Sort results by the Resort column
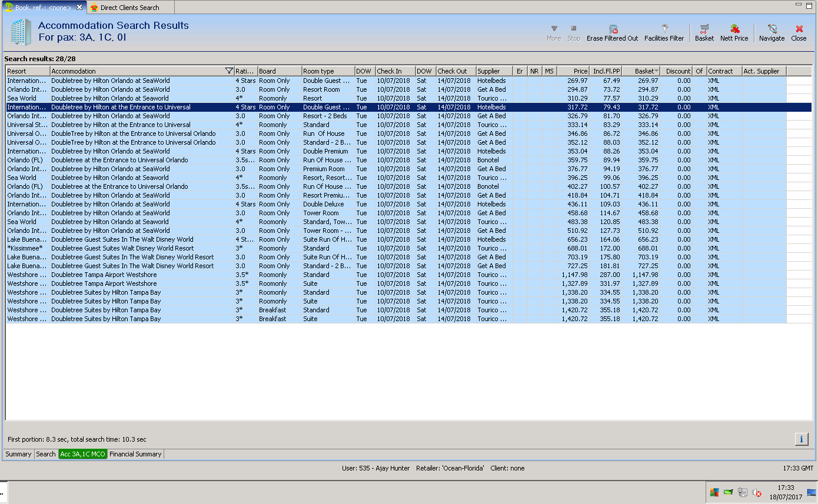This screenshot has width=818, height=504. click(x=28, y=71)
